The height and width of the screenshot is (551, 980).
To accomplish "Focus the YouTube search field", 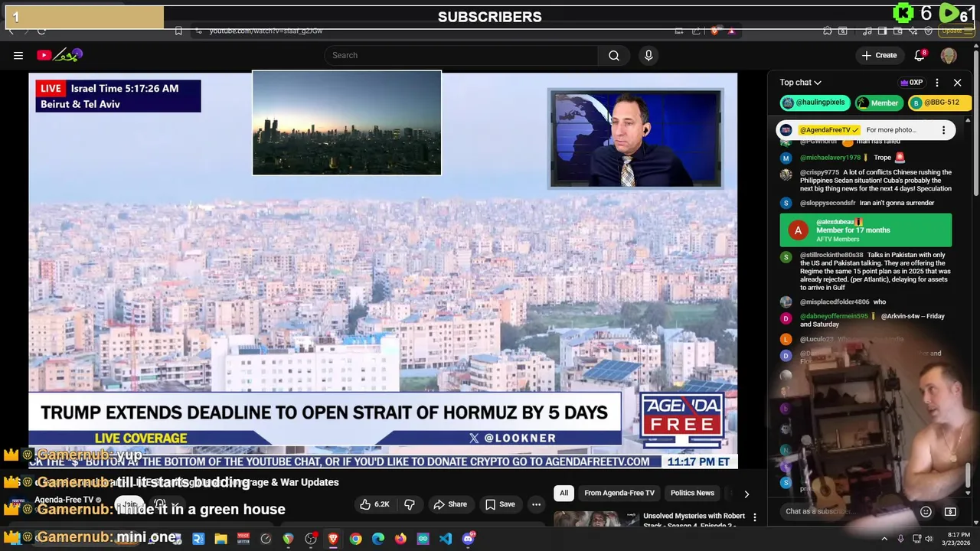I will [461, 55].
